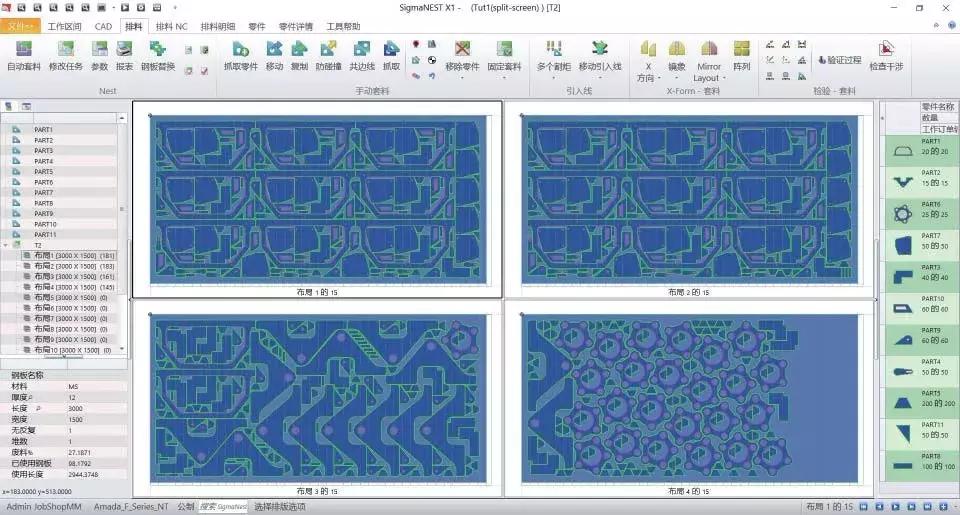Select the 复制 copy tool
Image resolution: width=960 pixels, height=515 pixels.
click(x=299, y=56)
